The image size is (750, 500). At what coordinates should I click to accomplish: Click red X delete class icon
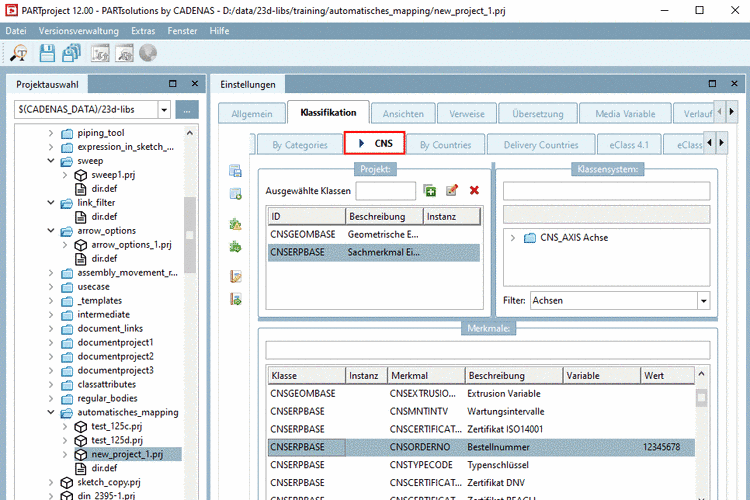[474, 190]
